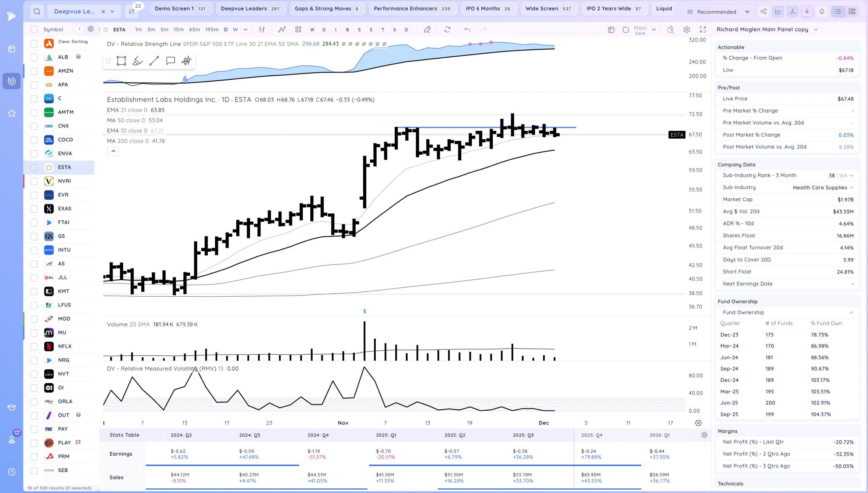Open the alerts bell icon
This screenshot has height=493, width=868.
click(x=822, y=12)
